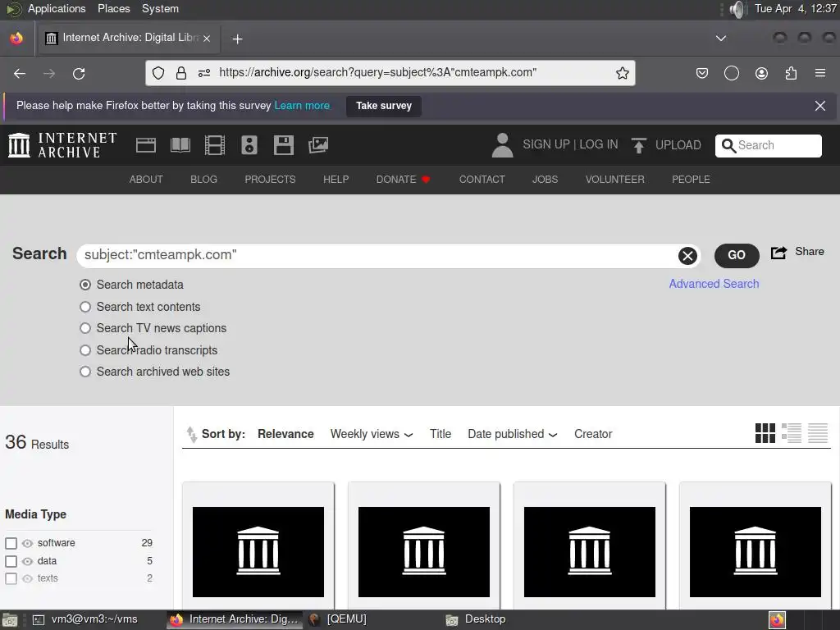Check the texts media type box
The image size is (840, 630).
[x=11, y=578]
